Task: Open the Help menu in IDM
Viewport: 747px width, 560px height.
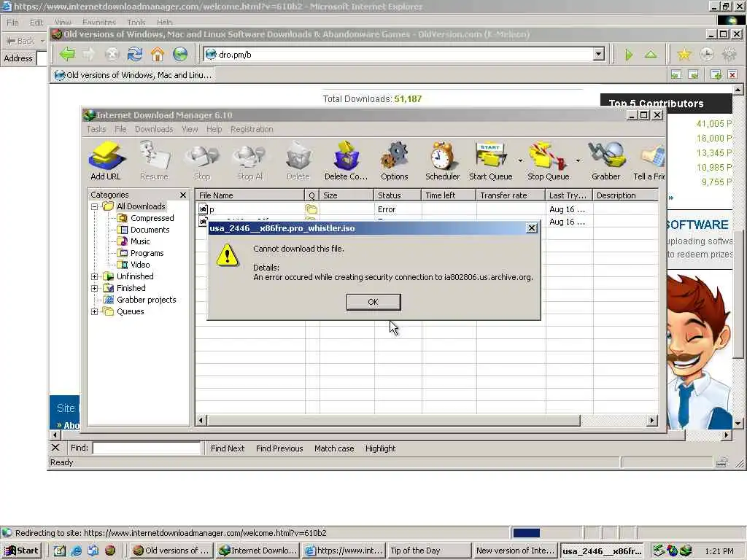Action: coord(214,129)
